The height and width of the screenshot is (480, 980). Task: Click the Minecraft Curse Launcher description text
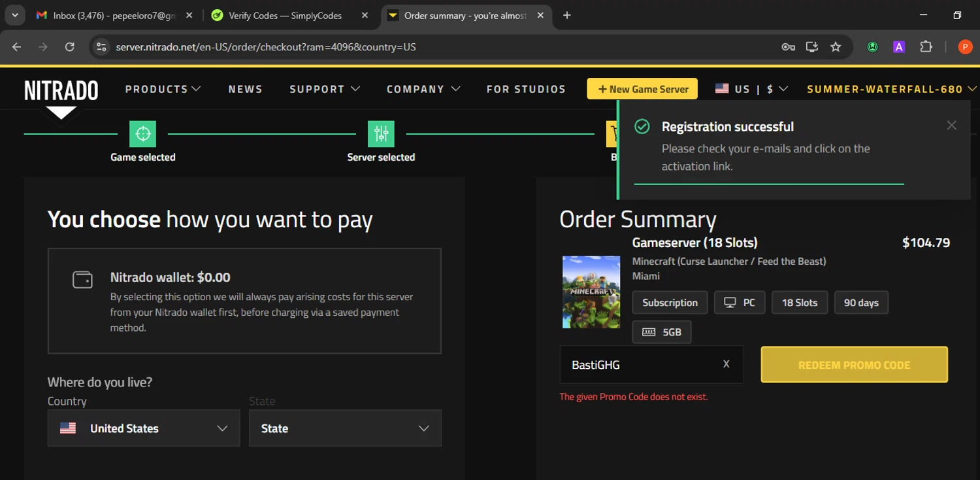(x=729, y=261)
